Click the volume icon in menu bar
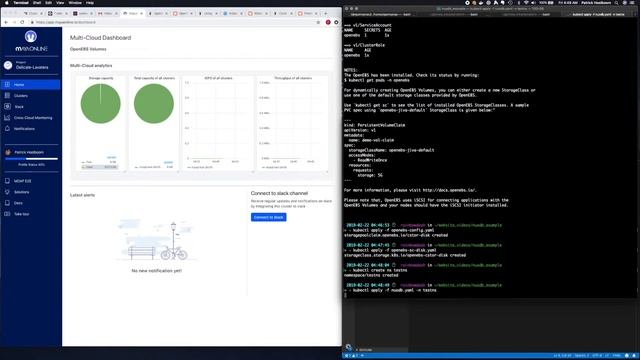Viewport: 640px width, 360px height. pos(533,3)
